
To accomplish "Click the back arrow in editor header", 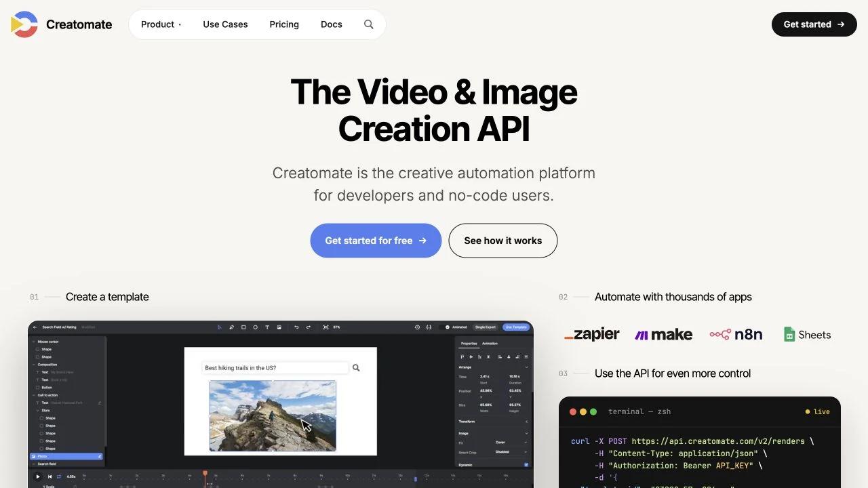I will [35, 327].
